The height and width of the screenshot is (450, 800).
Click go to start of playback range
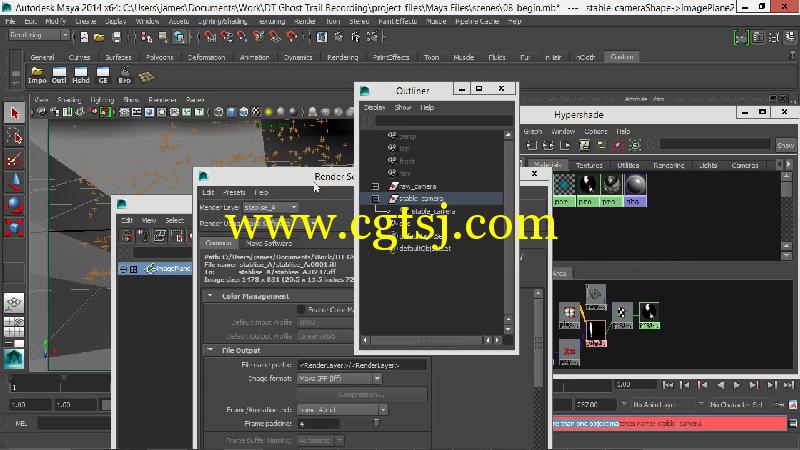pos(668,385)
